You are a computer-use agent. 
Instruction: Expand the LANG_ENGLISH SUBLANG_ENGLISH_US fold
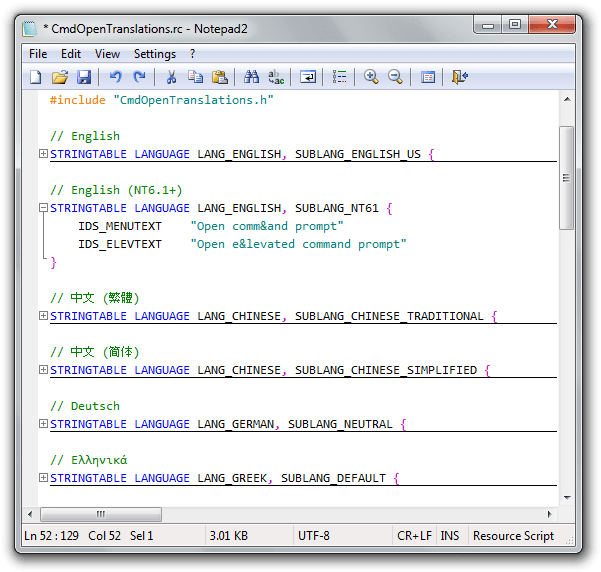tap(43, 154)
